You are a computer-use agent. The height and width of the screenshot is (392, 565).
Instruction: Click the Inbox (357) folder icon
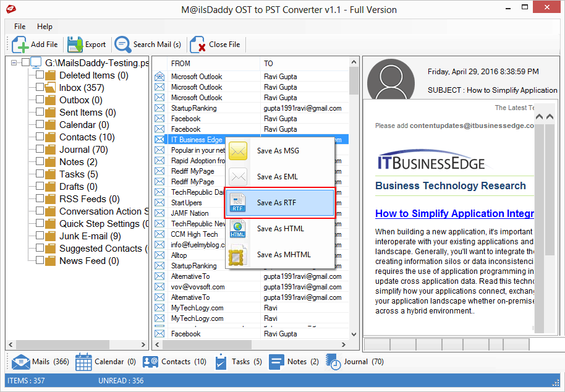(50, 88)
